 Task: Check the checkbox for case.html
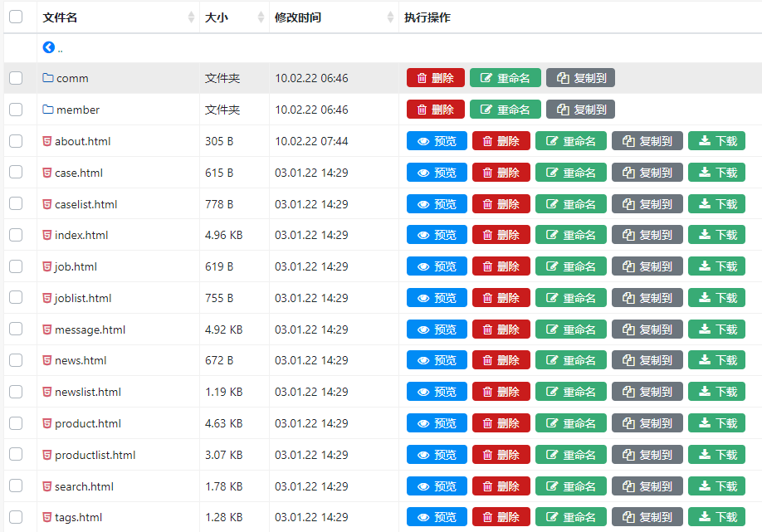(16, 173)
